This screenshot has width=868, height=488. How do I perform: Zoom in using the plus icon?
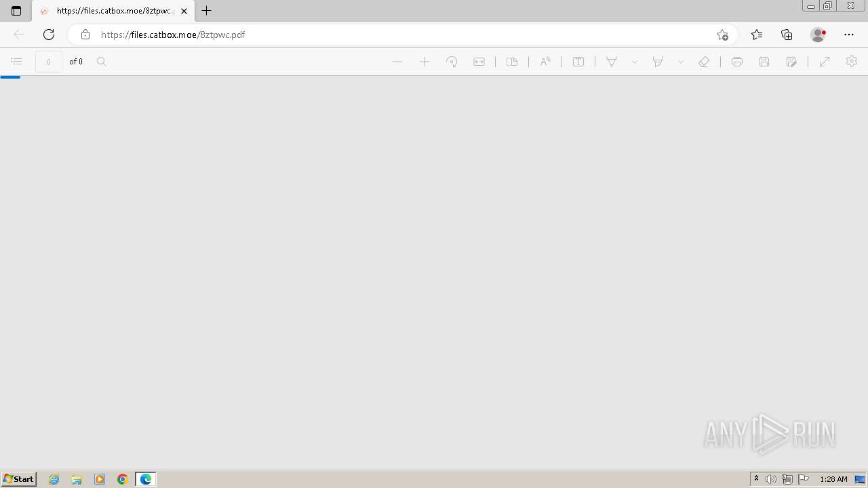coord(425,62)
